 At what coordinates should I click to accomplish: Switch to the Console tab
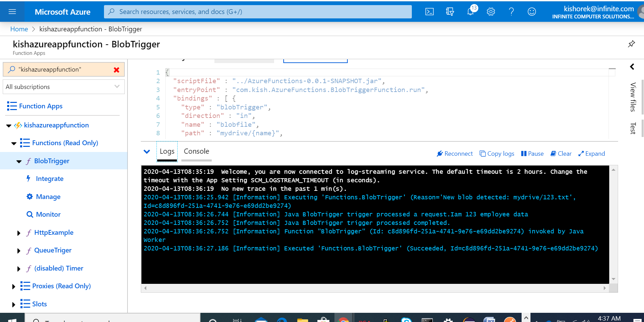[196, 151]
